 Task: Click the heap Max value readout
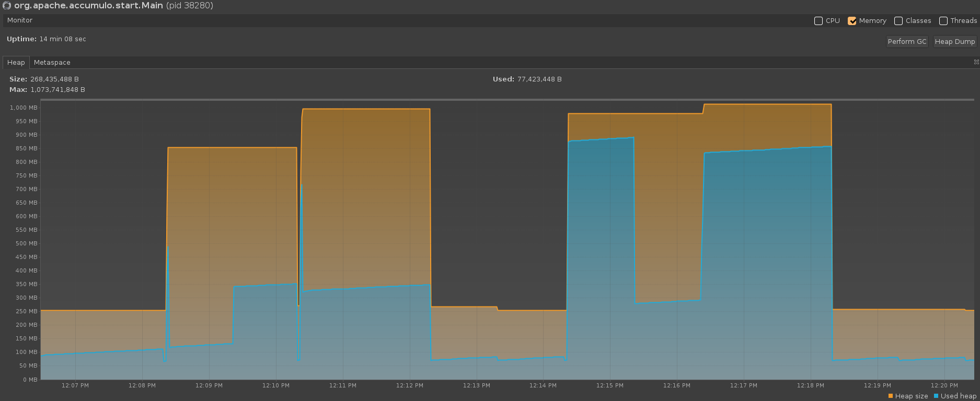[57, 90]
